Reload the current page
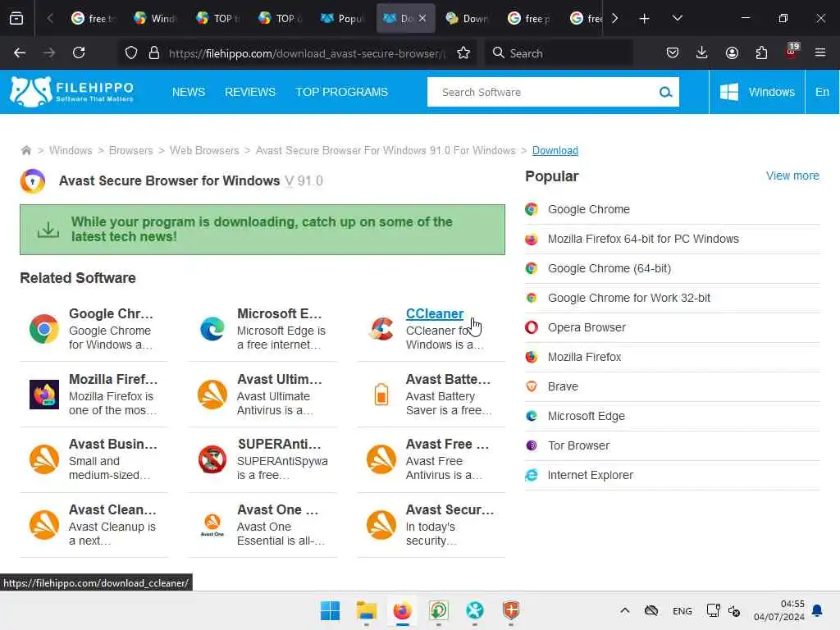The height and width of the screenshot is (630, 840). [79, 52]
